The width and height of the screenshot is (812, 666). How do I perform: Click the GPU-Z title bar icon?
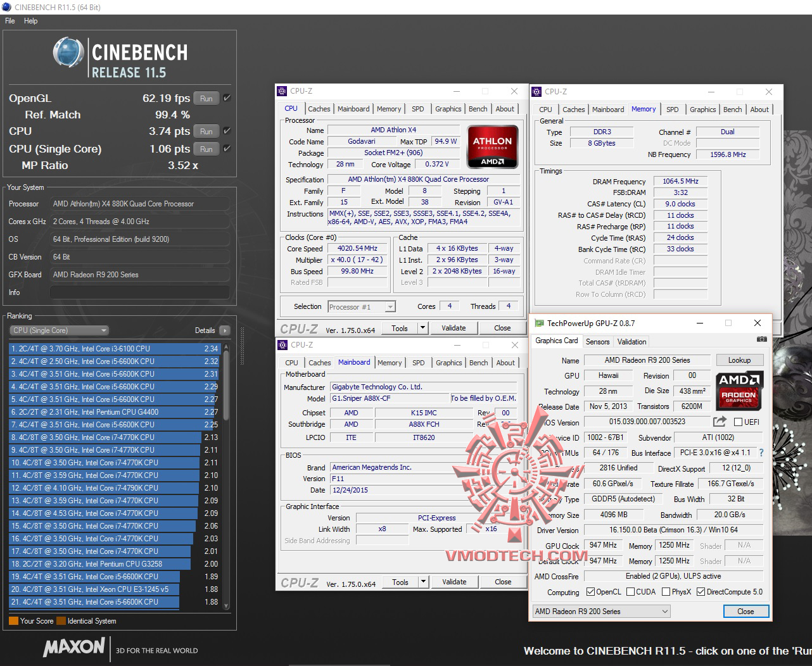click(x=539, y=323)
